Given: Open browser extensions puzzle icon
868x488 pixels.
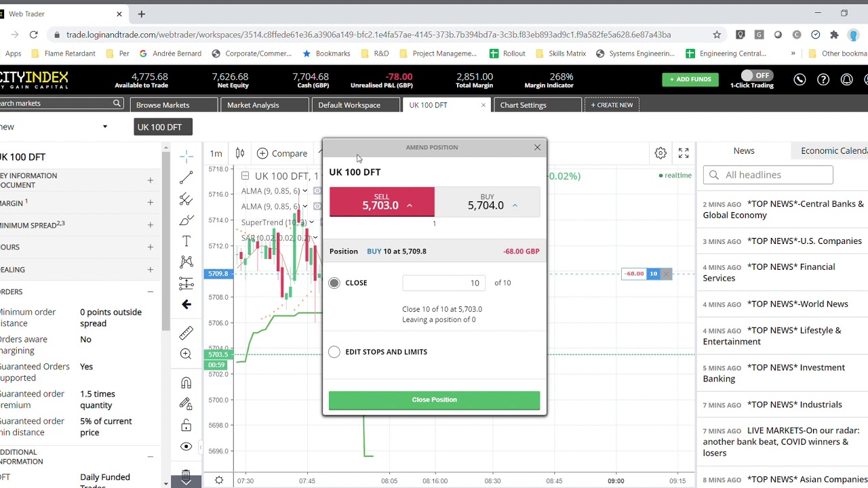Looking at the screenshot, I should [x=834, y=35].
